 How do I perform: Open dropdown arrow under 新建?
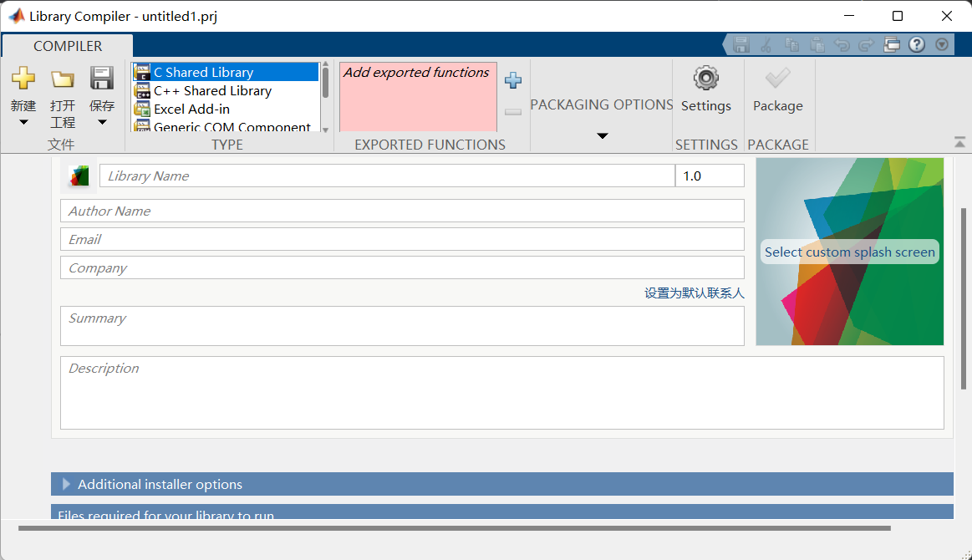click(x=23, y=123)
